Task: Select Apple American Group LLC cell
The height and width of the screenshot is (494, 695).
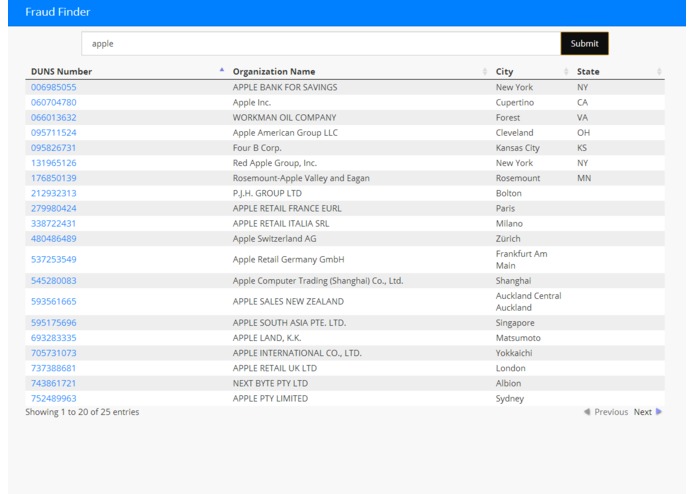Action: [285, 132]
